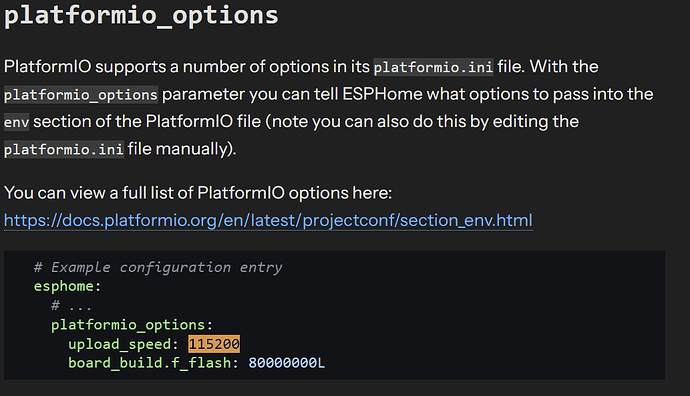The height and width of the screenshot is (396, 690).
Task: Open the docs.platformio.org section_env link
Action: pyautogui.click(x=268, y=220)
